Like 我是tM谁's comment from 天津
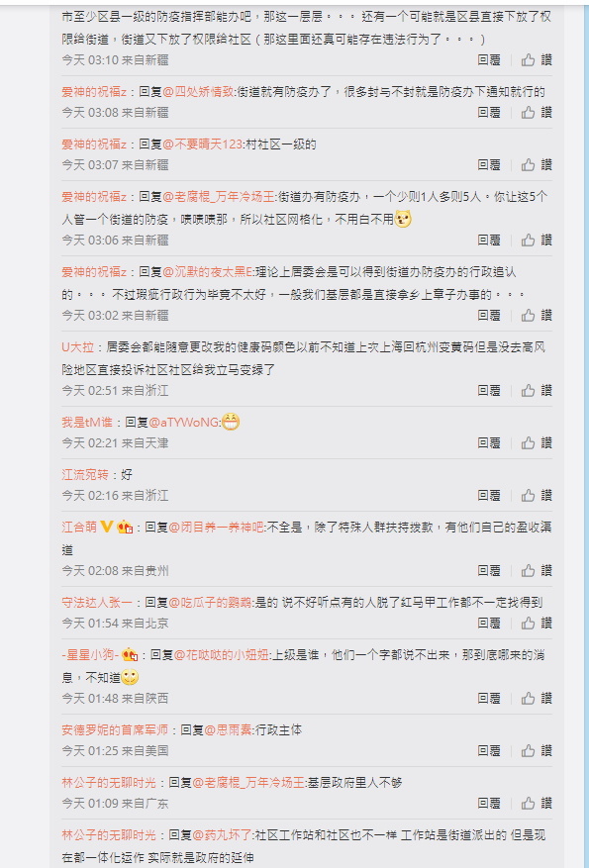This screenshot has width=589, height=868. click(x=537, y=442)
